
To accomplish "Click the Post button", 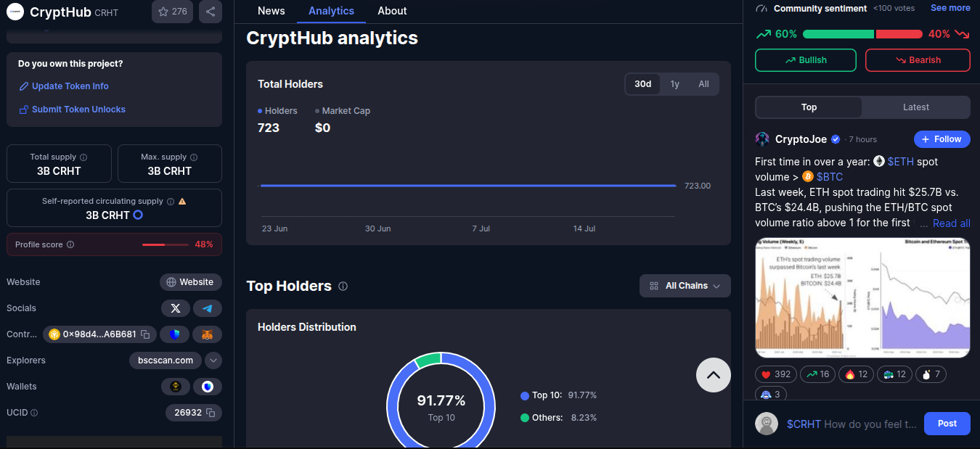I will pos(947,424).
